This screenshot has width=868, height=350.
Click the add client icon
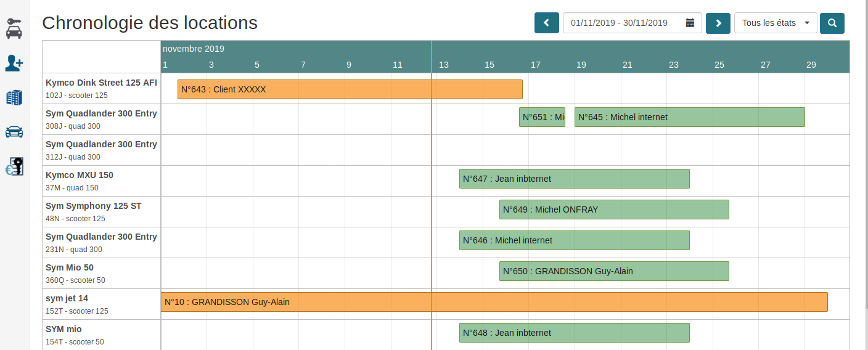click(14, 63)
